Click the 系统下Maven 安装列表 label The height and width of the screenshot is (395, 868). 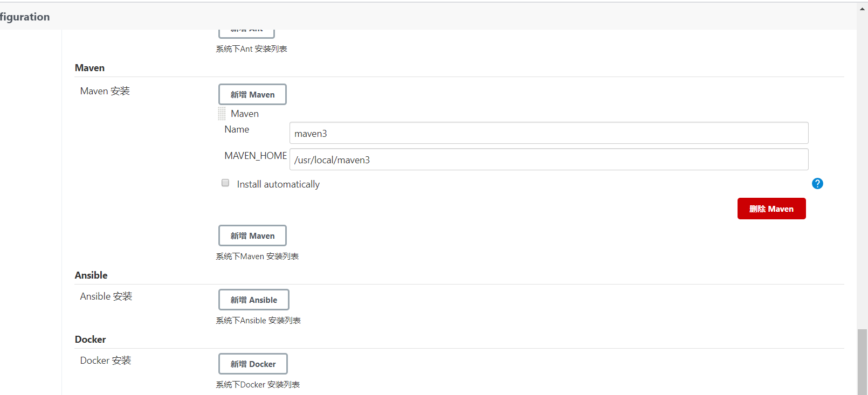coord(257,256)
